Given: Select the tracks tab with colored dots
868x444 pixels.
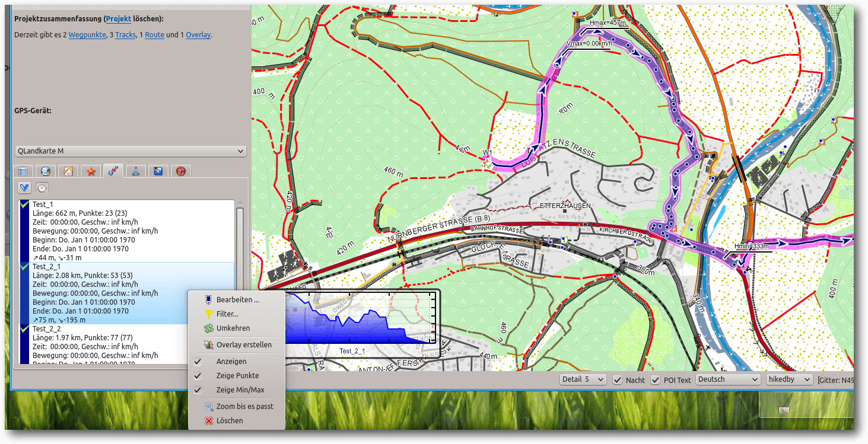Looking at the screenshot, I should point(113,171).
